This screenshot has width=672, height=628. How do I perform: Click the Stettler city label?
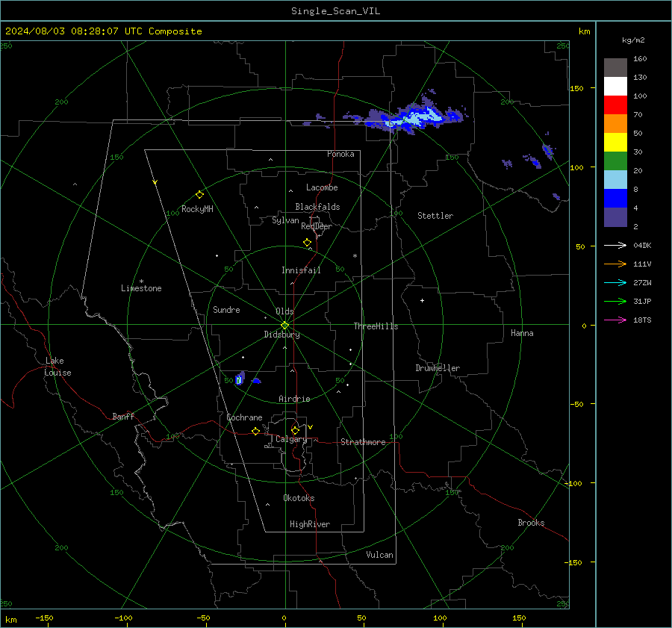pos(435,216)
